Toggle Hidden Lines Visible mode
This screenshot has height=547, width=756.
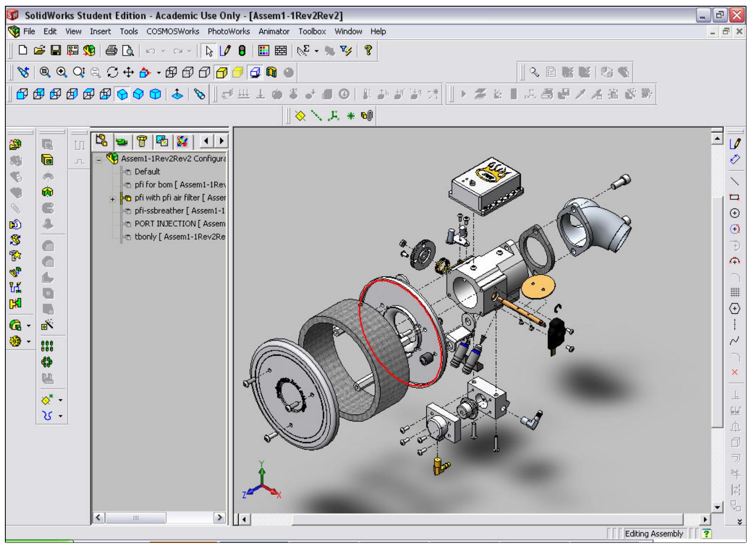pyautogui.click(x=188, y=72)
